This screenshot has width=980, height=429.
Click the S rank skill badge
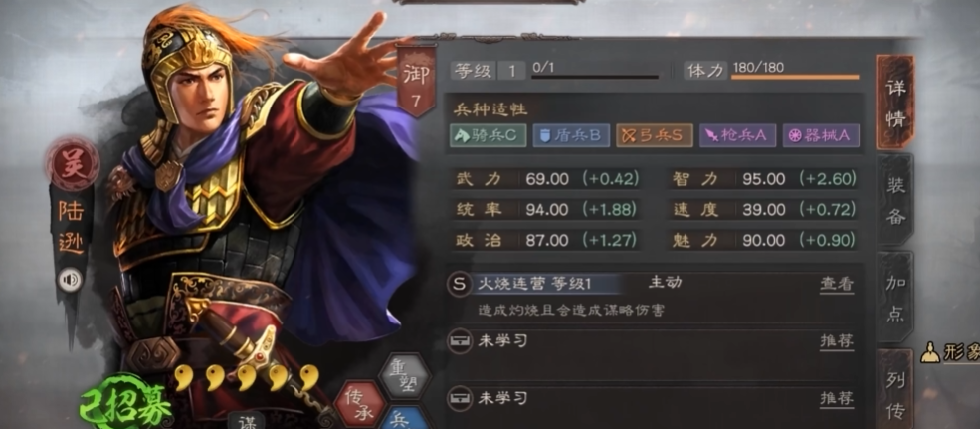460,284
